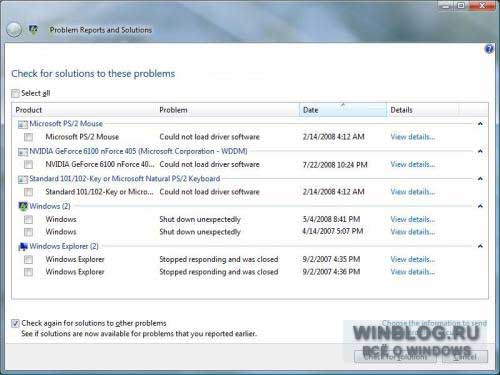View details for Standard 101/102-Key keyboard problem

point(413,192)
